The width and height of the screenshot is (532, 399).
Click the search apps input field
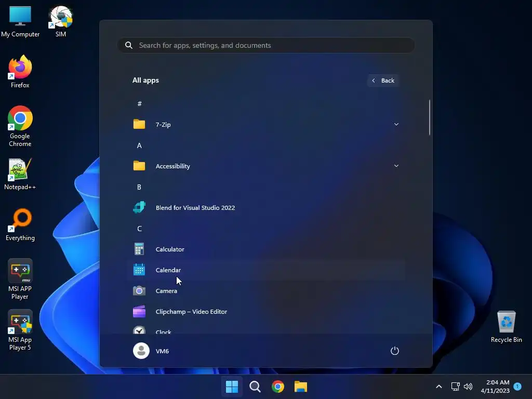[x=266, y=45]
